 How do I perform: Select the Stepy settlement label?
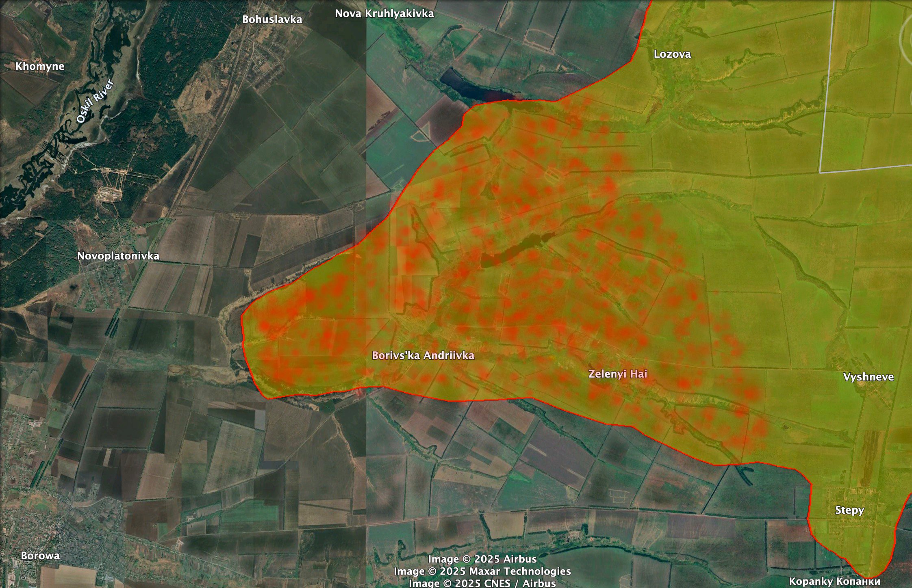[849, 510]
